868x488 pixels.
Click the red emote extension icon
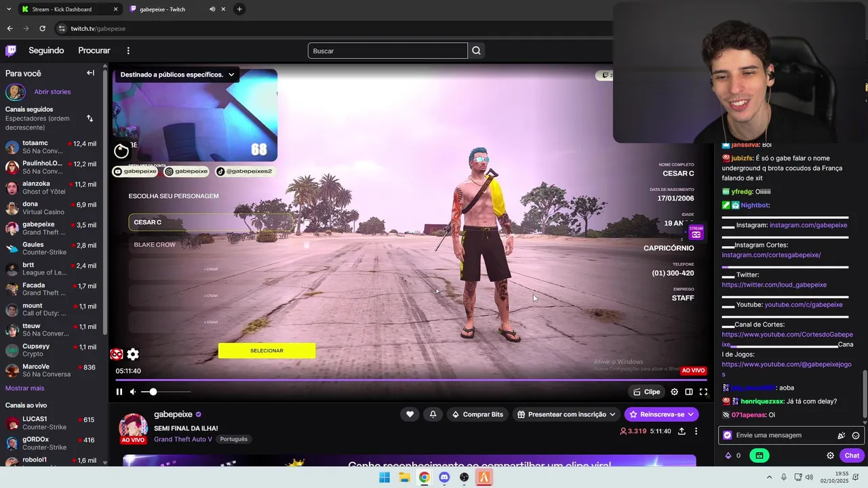pyautogui.click(x=117, y=354)
